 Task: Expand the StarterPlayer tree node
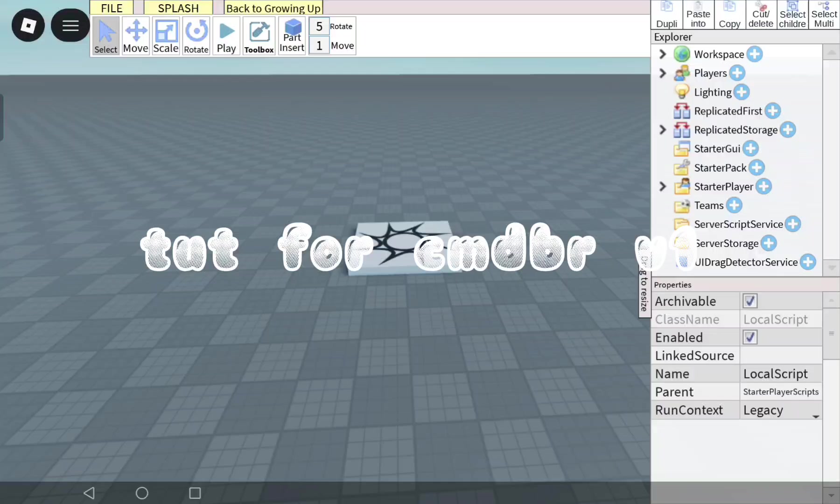click(x=662, y=187)
